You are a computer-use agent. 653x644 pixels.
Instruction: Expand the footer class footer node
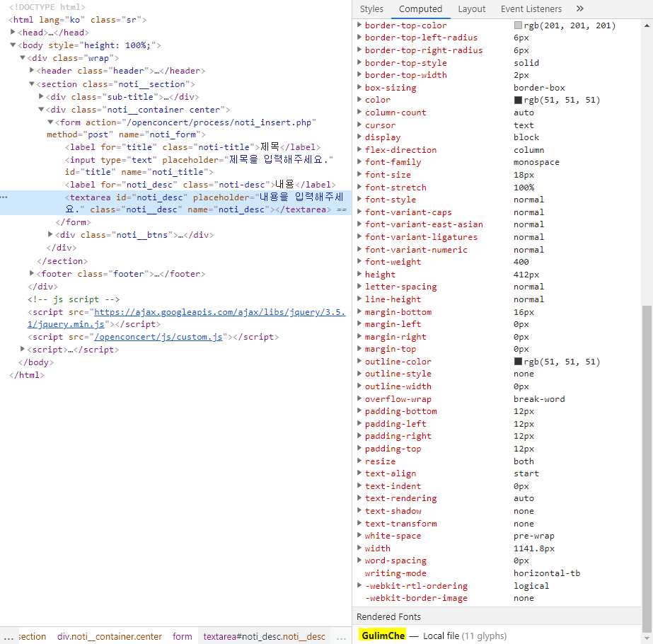[32, 273]
